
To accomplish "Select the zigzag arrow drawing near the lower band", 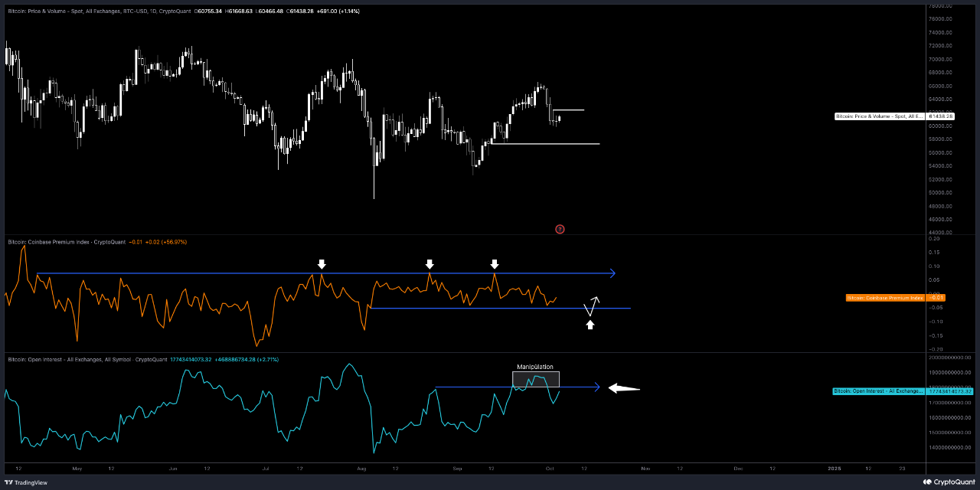I will click(x=590, y=305).
